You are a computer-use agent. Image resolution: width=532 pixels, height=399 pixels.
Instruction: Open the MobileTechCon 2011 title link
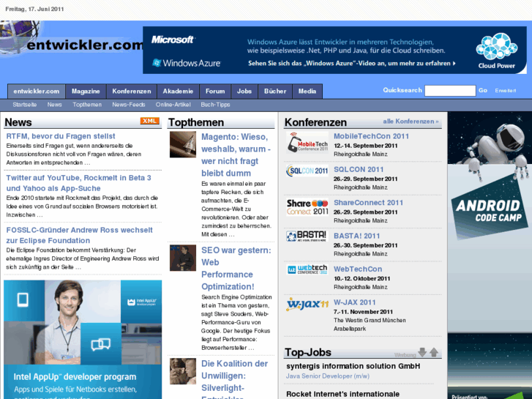click(x=372, y=136)
